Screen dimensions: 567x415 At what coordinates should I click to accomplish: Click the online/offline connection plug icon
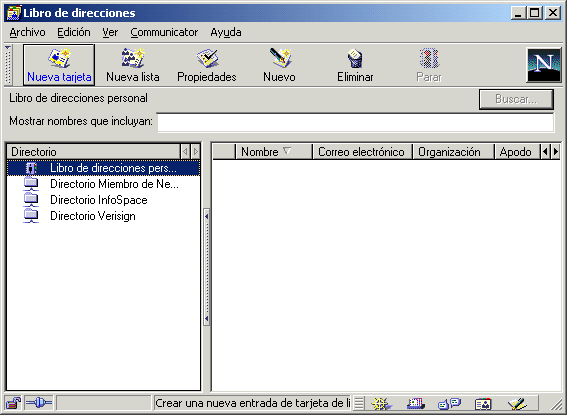pos(39,403)
